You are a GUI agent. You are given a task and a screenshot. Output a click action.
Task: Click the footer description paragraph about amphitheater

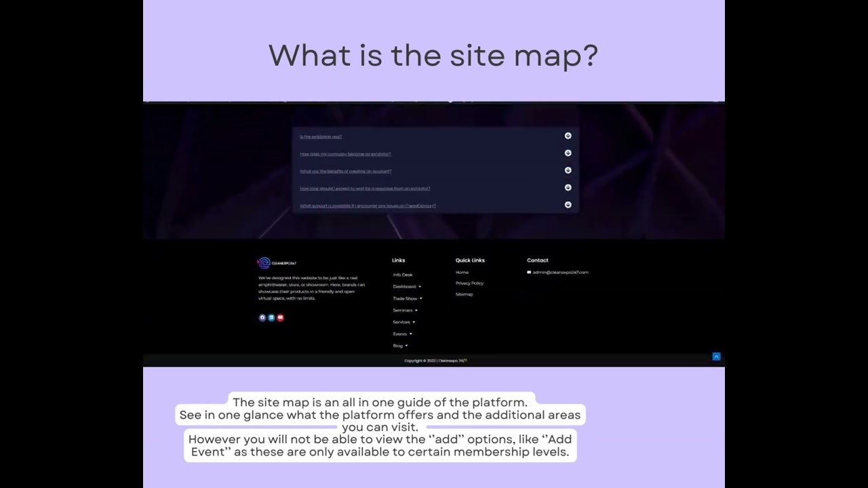(312, 288)
